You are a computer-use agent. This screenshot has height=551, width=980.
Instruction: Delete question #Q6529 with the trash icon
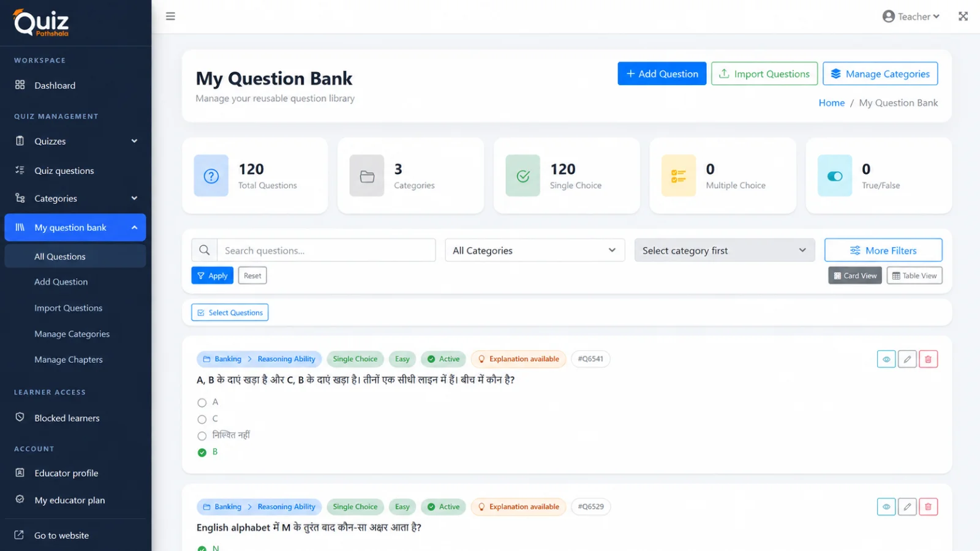(928, 507)
